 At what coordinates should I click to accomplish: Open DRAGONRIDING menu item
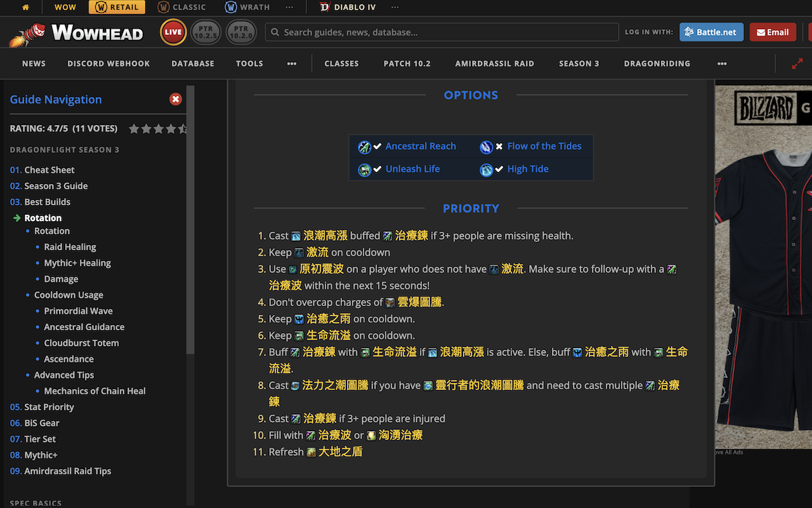657,63
